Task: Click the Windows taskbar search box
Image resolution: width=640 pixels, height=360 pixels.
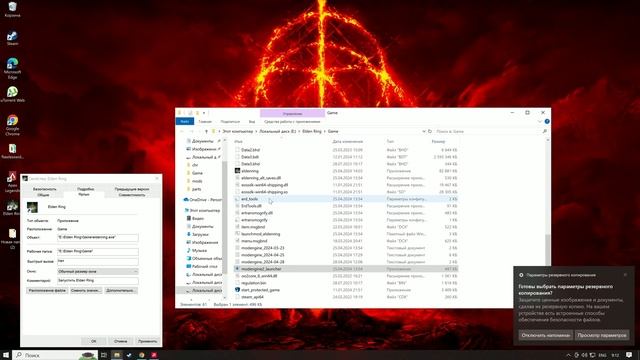Action: point(55,355)
